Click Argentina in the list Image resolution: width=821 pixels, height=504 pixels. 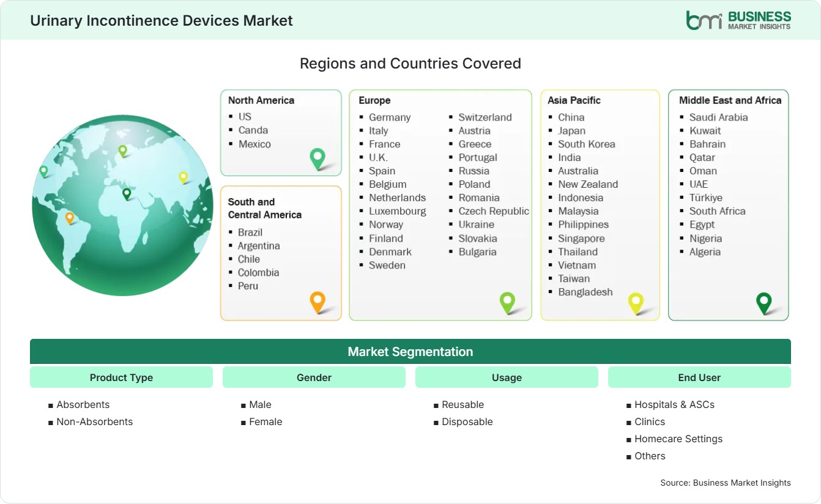pos(259,245)
